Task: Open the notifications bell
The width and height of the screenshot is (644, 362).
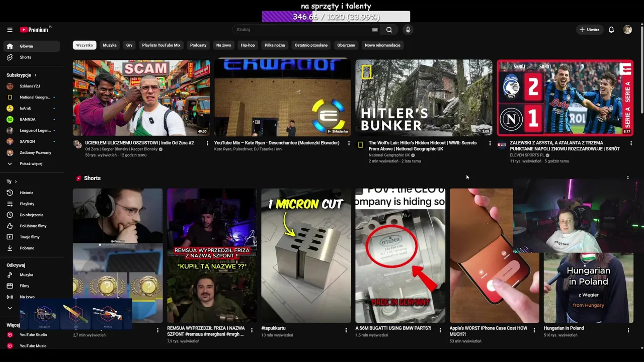Action: pos(611,30)
